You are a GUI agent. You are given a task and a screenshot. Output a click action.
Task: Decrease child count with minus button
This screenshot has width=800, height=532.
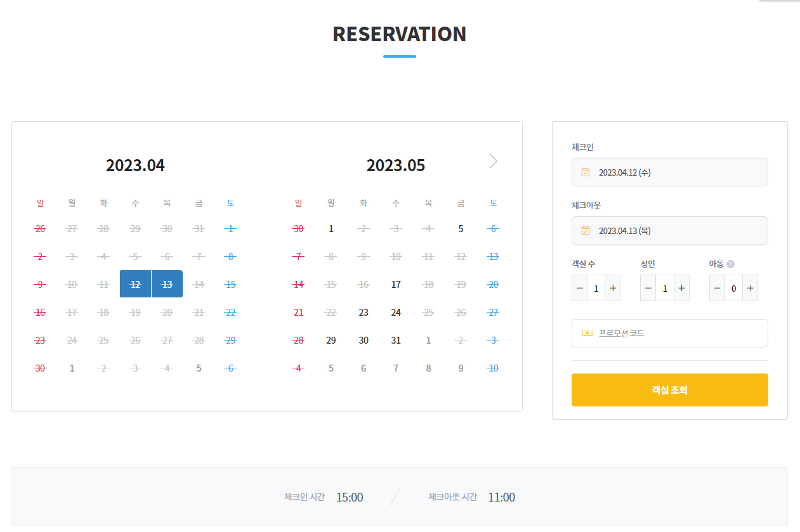pyautogui.click(x=717, y=288)
